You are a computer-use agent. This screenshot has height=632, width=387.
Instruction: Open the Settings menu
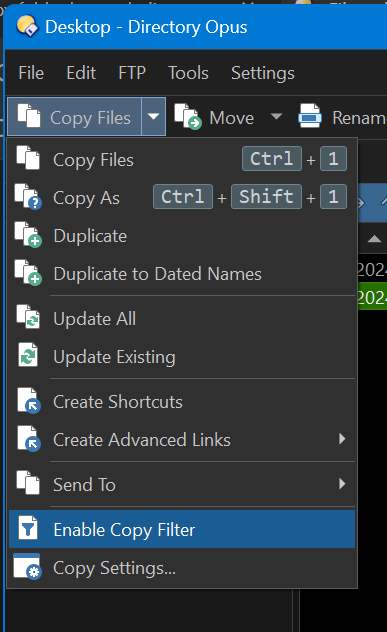tap(262, 73)
